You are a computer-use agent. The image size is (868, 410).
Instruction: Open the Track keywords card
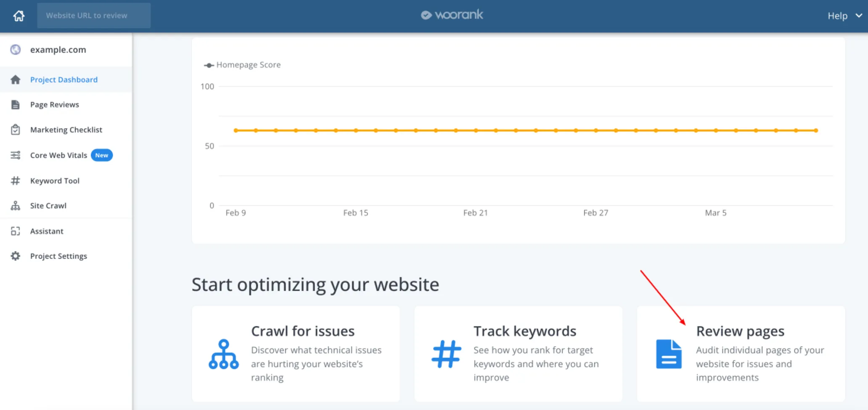coord(518,354)
